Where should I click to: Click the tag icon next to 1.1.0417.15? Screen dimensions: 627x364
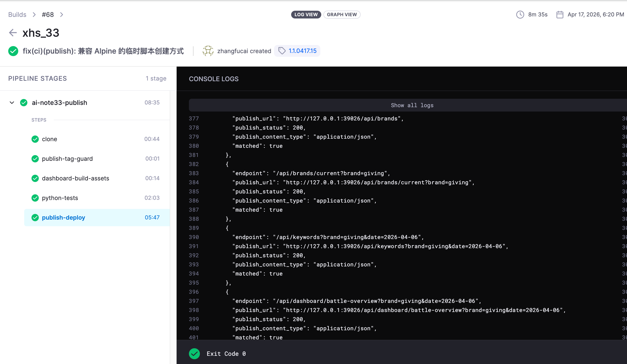coord(282,51)
